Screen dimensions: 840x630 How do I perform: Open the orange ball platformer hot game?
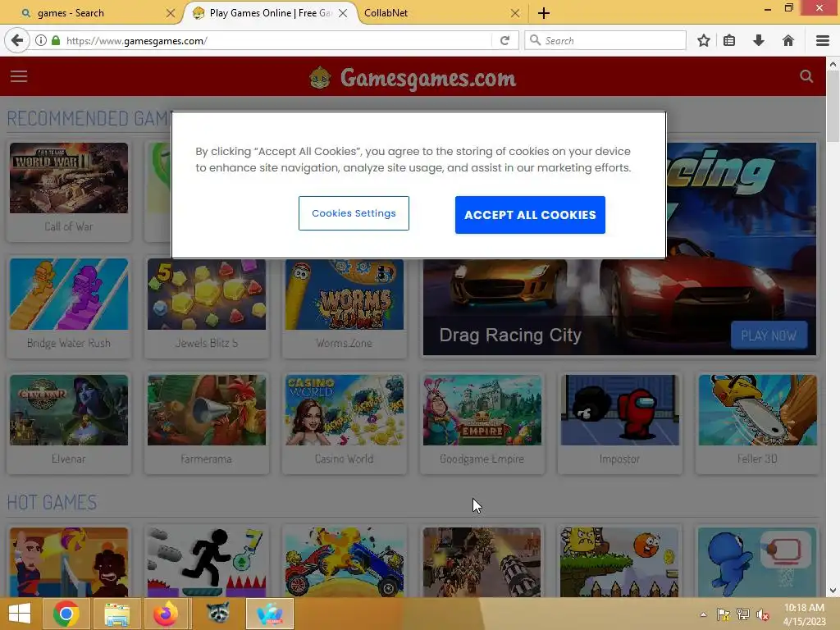(x=619, y=561)
